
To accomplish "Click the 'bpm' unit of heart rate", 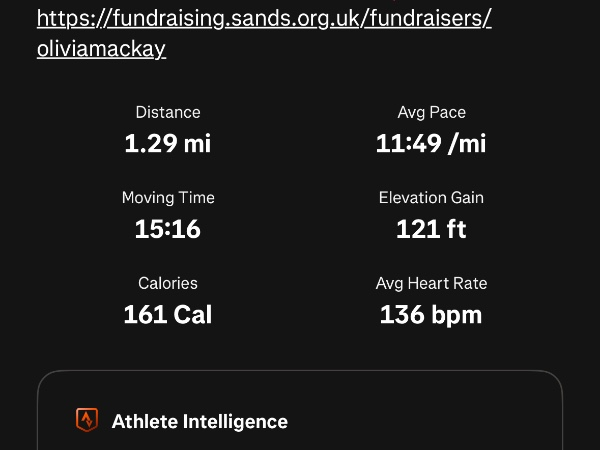I will 456,315.
